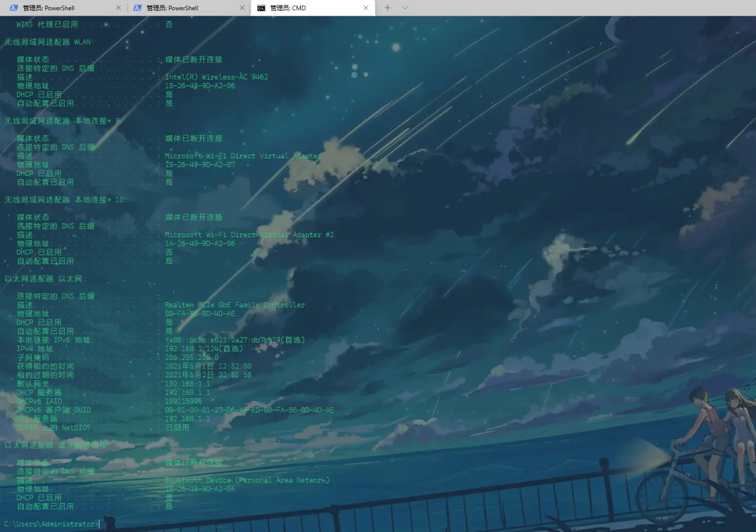Screen dimensions: 756x532
Task: Click the CMD icon on the active tab
Action: coord(261,8)
